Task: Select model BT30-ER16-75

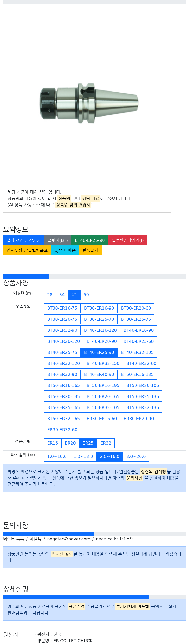Action: tap(62, 308)
